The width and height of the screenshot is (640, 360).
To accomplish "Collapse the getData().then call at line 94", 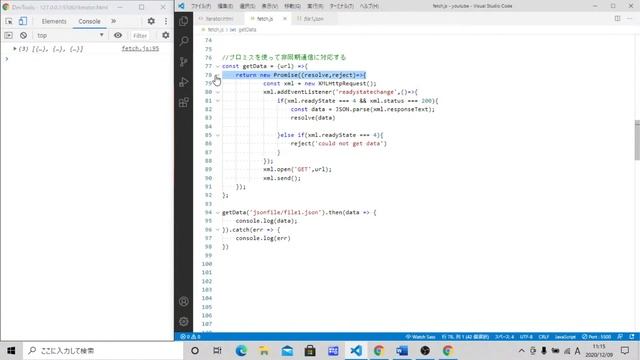I will coord(218,213).
